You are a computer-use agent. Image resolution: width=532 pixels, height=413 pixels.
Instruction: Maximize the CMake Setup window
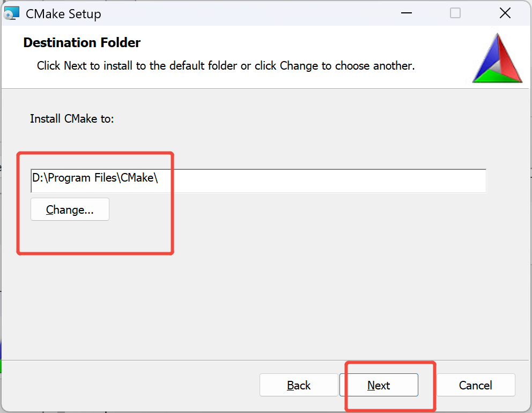[x=455, y=13]
